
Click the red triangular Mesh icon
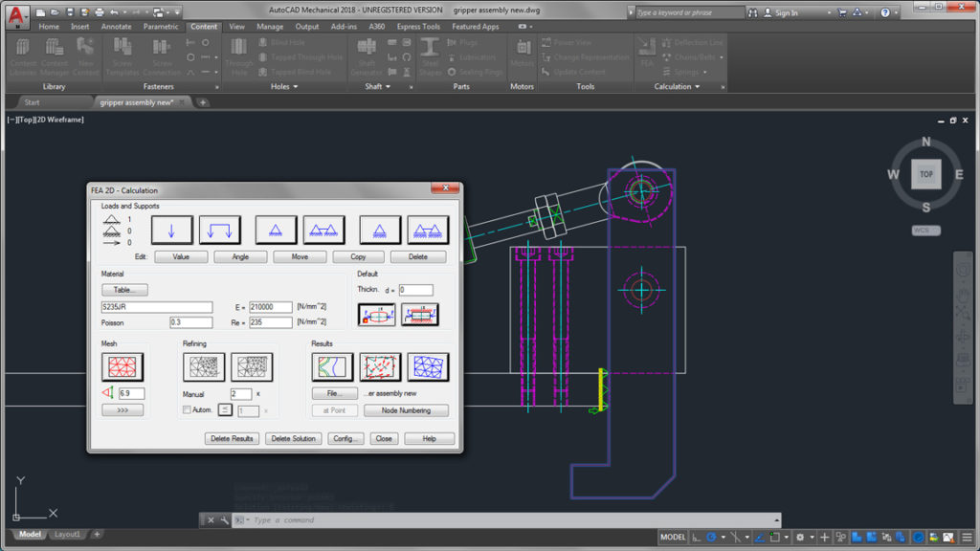click(x=122, y=367)
